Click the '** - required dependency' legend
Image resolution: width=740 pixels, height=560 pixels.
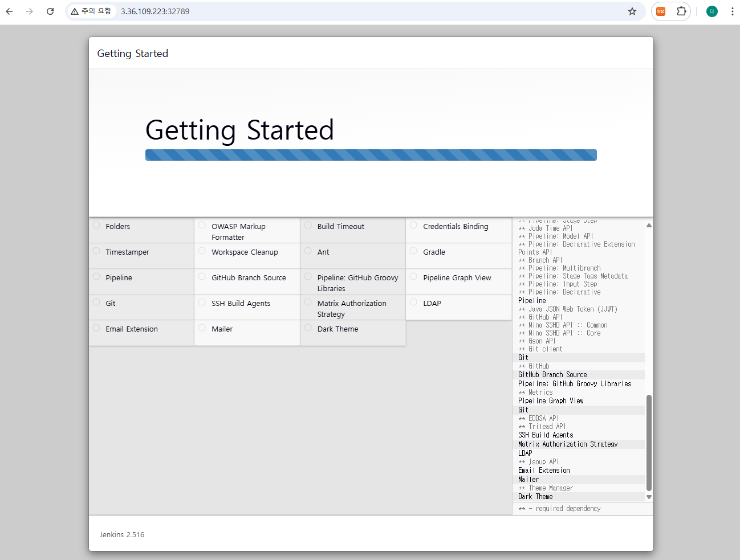pos(559,509)
